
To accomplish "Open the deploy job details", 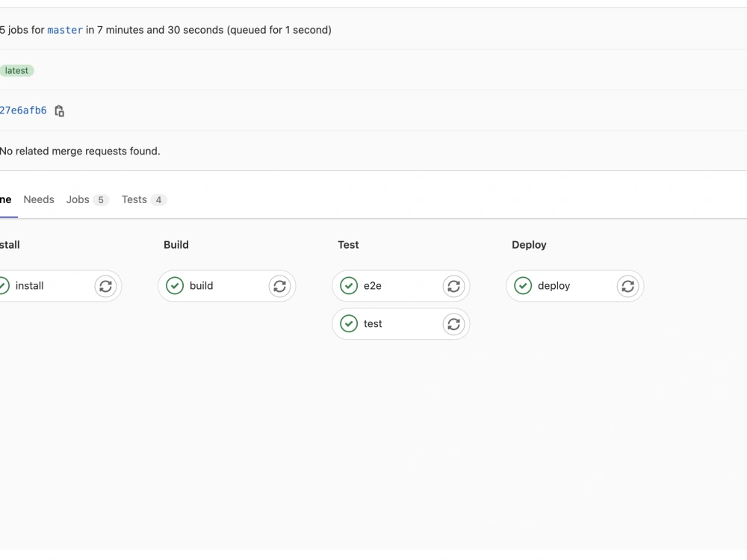I will (x=554, y=286).
